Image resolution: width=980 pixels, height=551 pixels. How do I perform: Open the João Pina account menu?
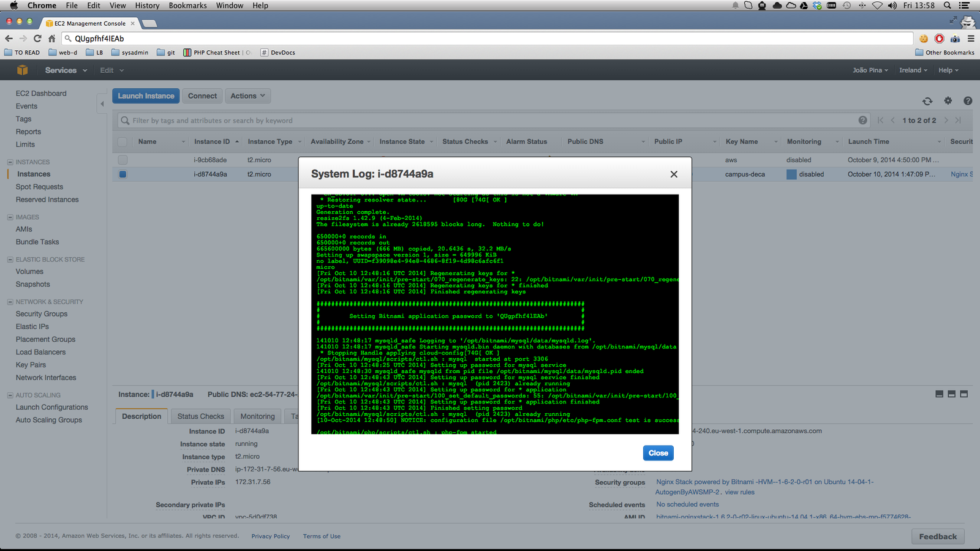click(870, 70)
